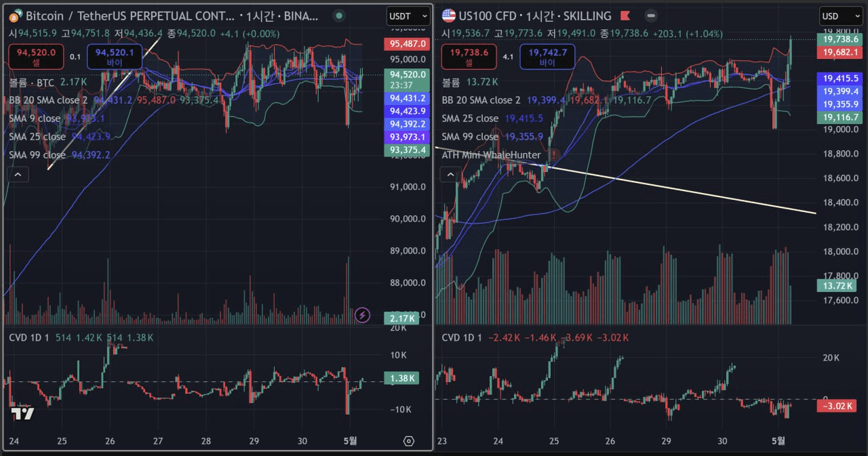
Task: Click the Bitcoin symbol logo icon
Action: coord(15,16)
